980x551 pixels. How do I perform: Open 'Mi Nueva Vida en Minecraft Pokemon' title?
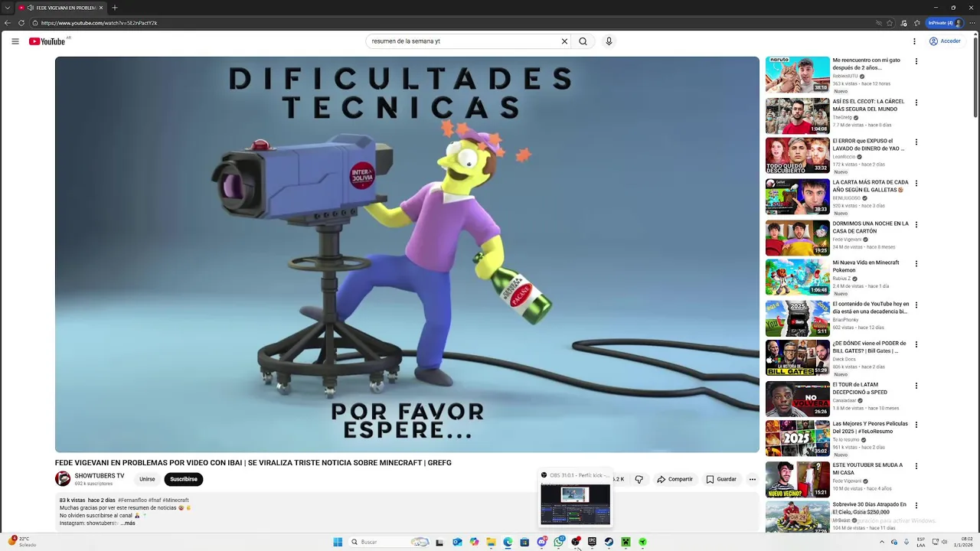tap(866, 266)
